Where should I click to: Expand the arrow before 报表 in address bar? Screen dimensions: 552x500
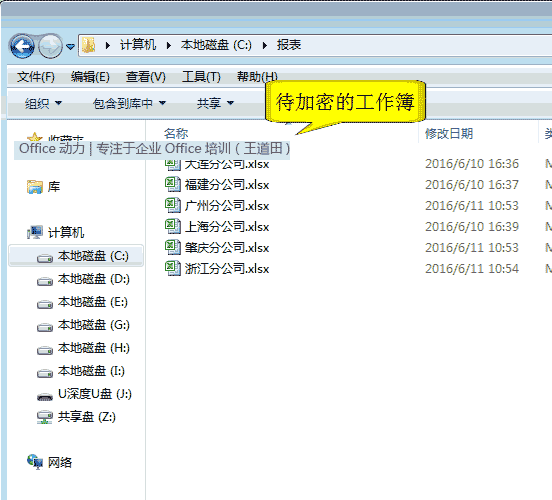(265, 45)
